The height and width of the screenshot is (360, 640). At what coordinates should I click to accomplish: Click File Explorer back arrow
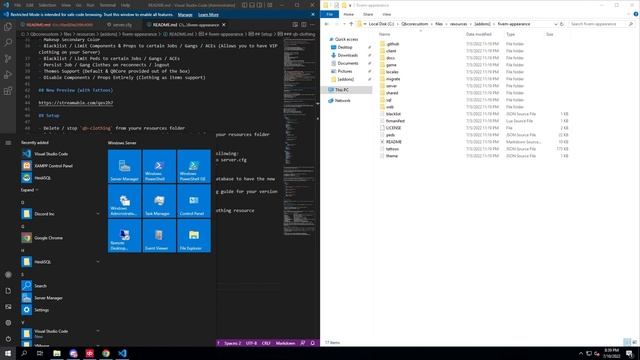coord(327,24)
